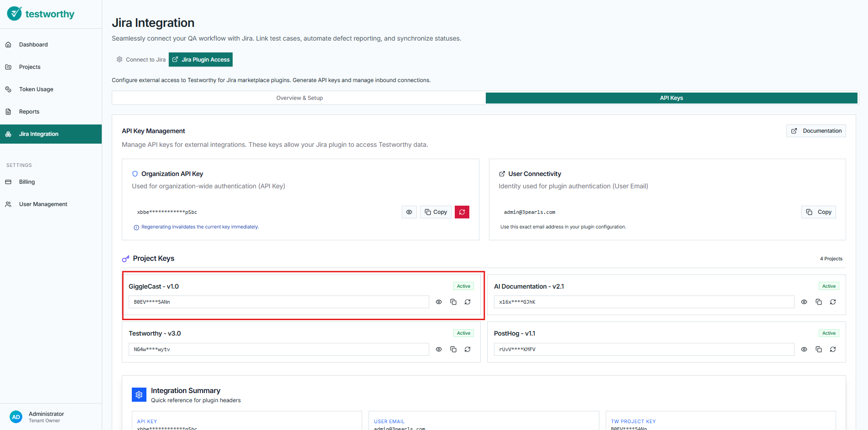868x430 pixels.
Task: Regenerate the Testworthy v3.0 key
Action: 468,349
